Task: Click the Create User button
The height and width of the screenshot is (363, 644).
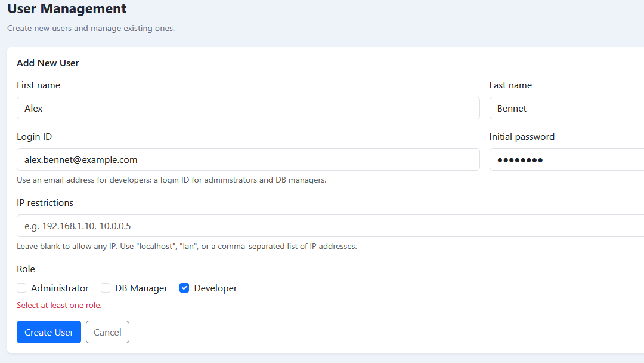Action: point(49,332)
